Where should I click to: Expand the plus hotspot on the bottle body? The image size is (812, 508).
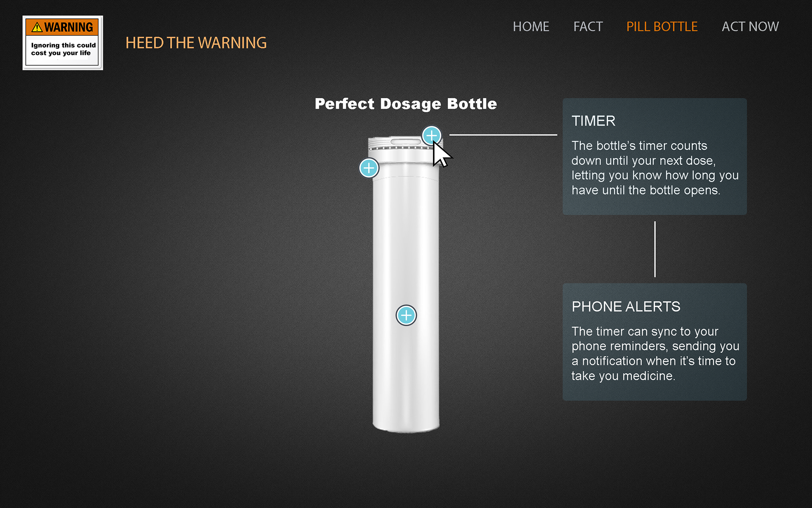tap(406, 315)
